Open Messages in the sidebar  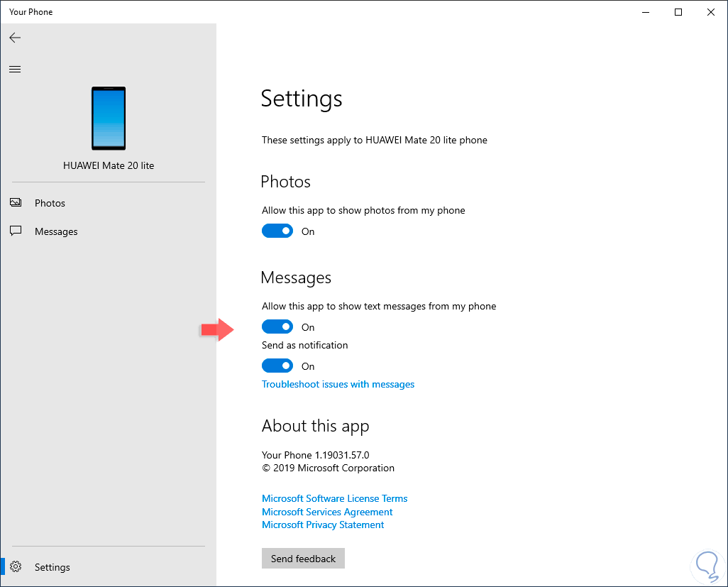(x=109, y=231)
